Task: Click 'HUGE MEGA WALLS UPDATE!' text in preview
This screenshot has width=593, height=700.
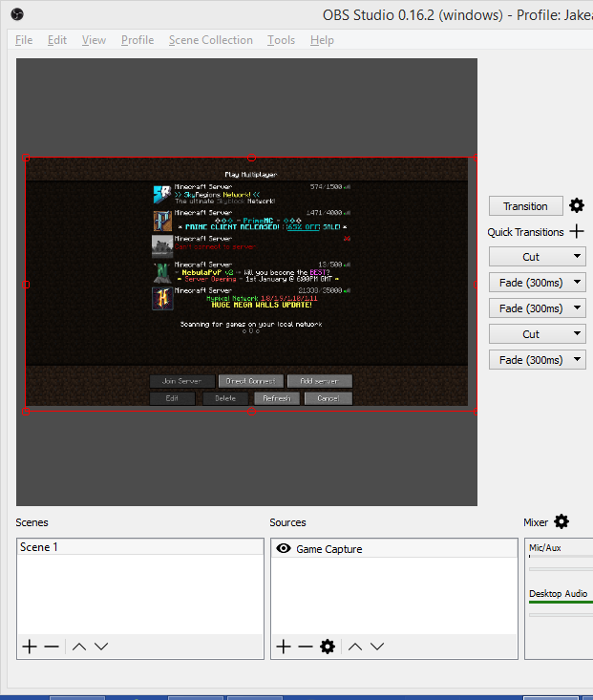Action: [262, 305]
